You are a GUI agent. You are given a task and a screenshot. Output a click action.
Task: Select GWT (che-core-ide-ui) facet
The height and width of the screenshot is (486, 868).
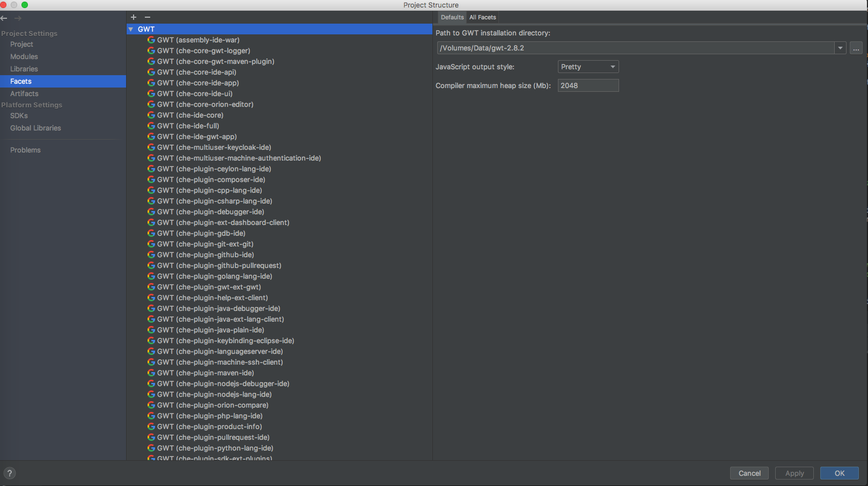pyautogui.click(x=195, y=93)
